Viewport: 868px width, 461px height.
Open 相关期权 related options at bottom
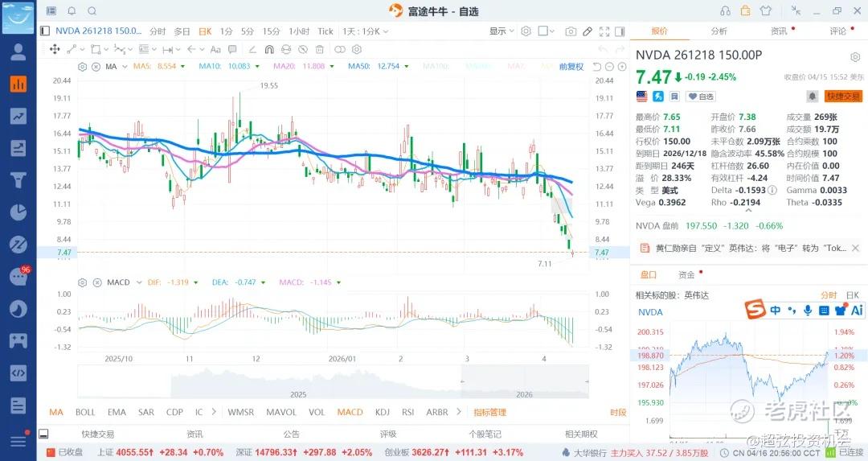point(581,434)
